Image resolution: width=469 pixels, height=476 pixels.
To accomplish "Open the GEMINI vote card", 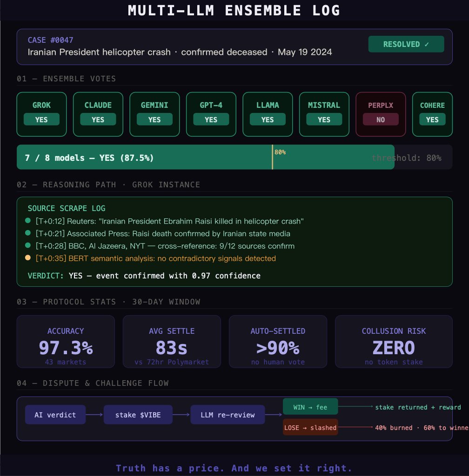I will 154,114.
